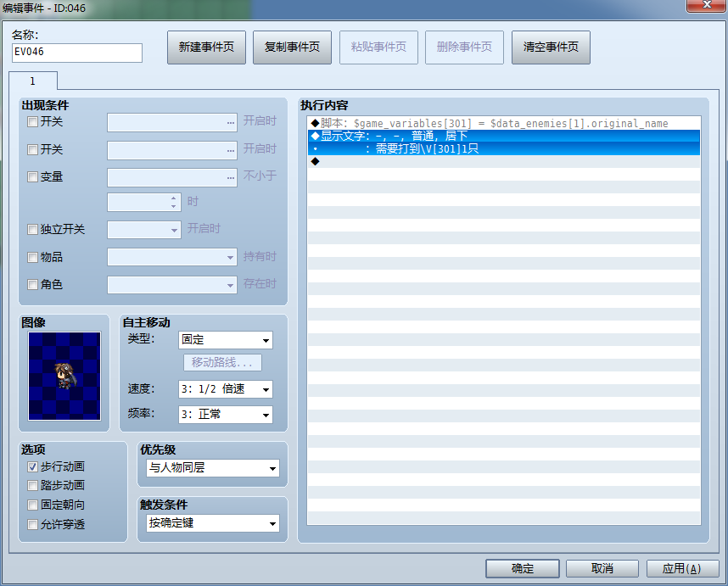Select the 需要打到\V[301]1只 text line
Image resolution: width=728 pixels, height=586 pixels.
(504, 149)
